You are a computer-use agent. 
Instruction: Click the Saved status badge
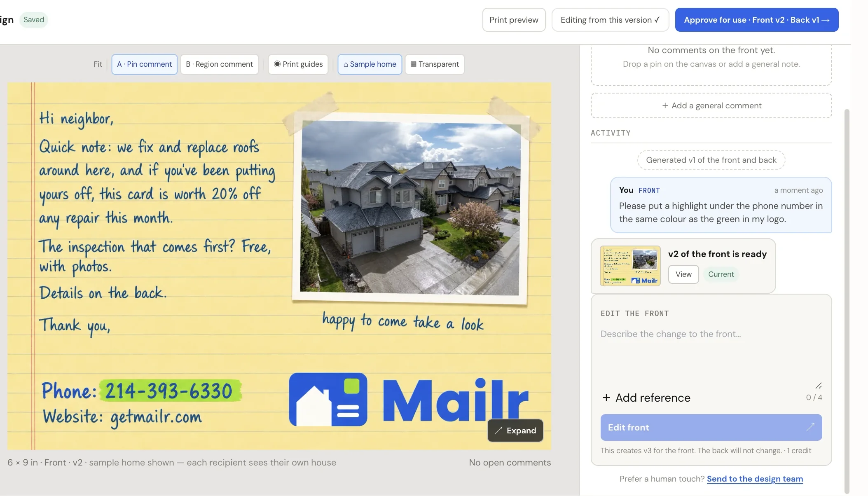34,20
